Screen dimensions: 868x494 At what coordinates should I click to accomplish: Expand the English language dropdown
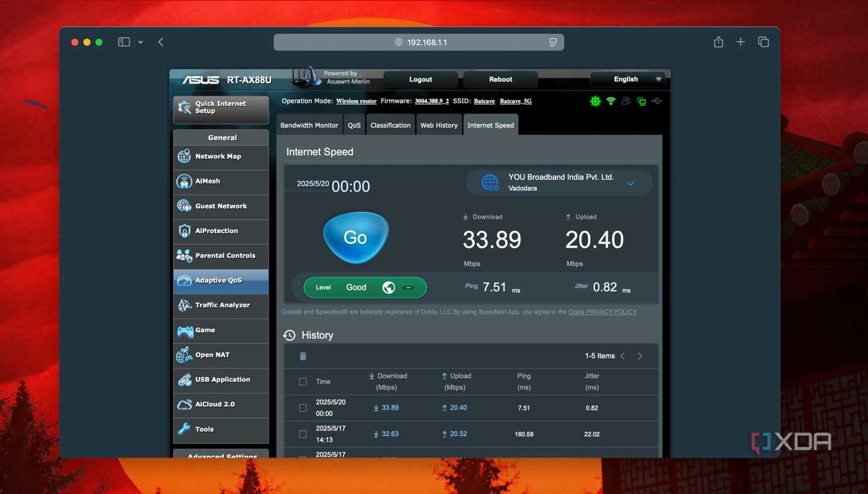[x=628, y=79]
